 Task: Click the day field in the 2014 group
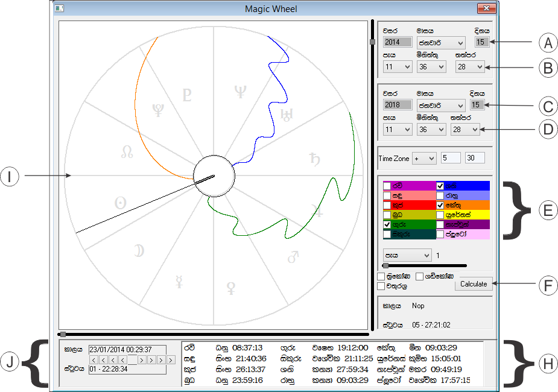482,42
